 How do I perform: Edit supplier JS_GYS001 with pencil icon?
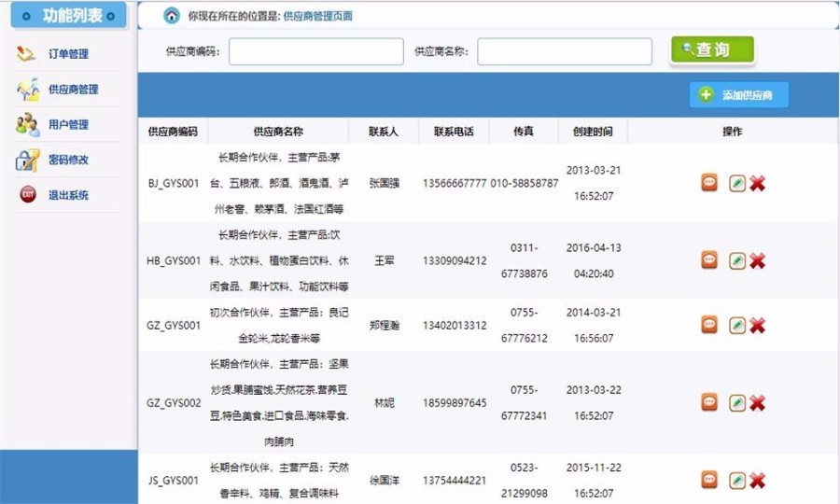point(737,481)
